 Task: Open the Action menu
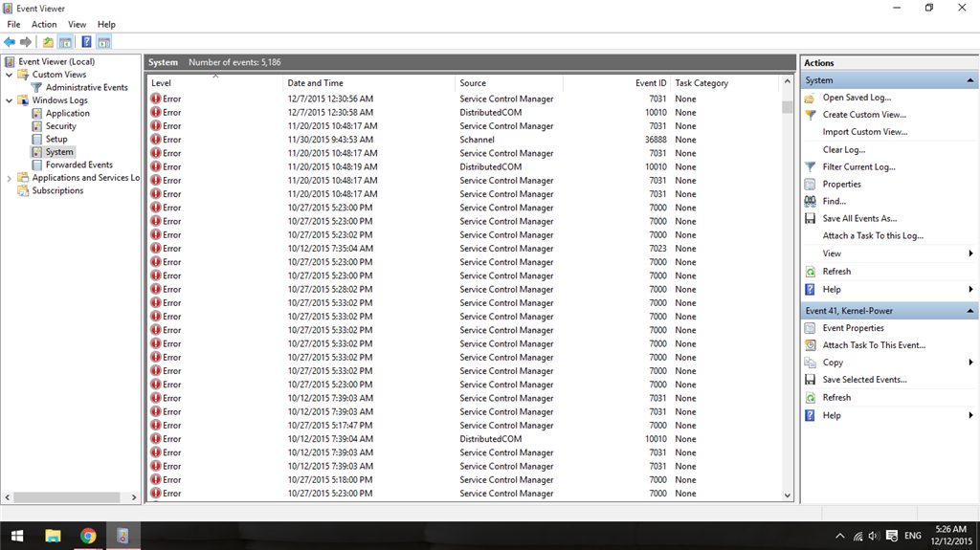click(44, 24)
